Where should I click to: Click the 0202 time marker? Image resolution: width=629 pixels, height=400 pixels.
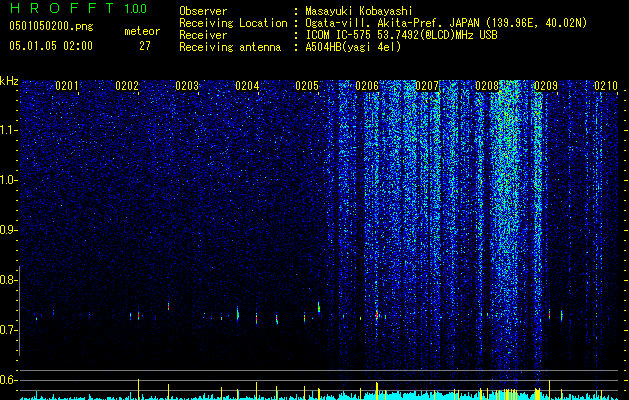click(127, 86)
